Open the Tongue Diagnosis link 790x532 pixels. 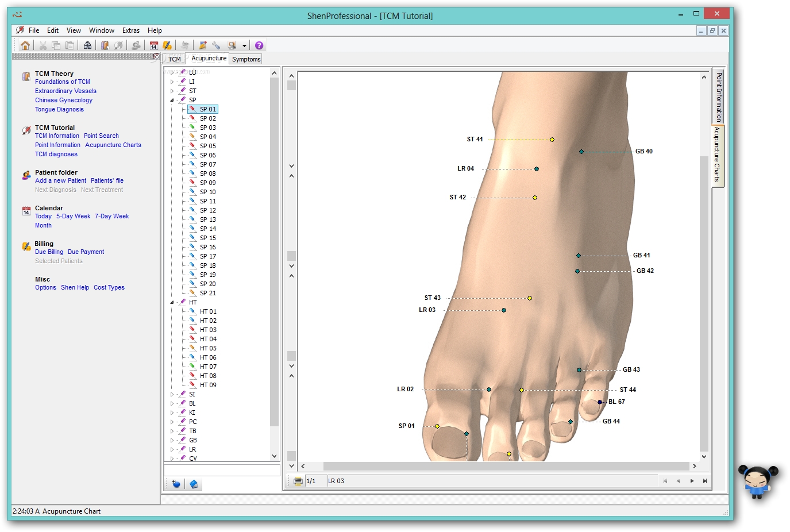pyautogui.click(x=59, y=109)
